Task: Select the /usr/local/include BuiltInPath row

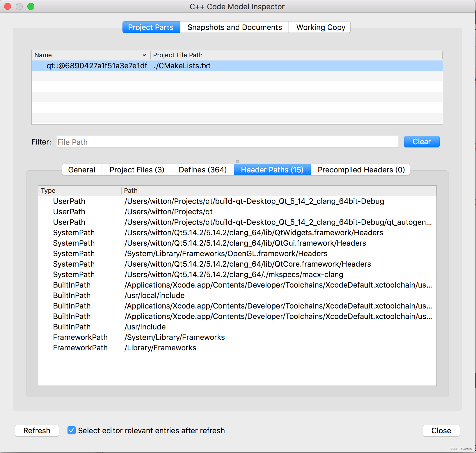Action: tap(154, 296)
